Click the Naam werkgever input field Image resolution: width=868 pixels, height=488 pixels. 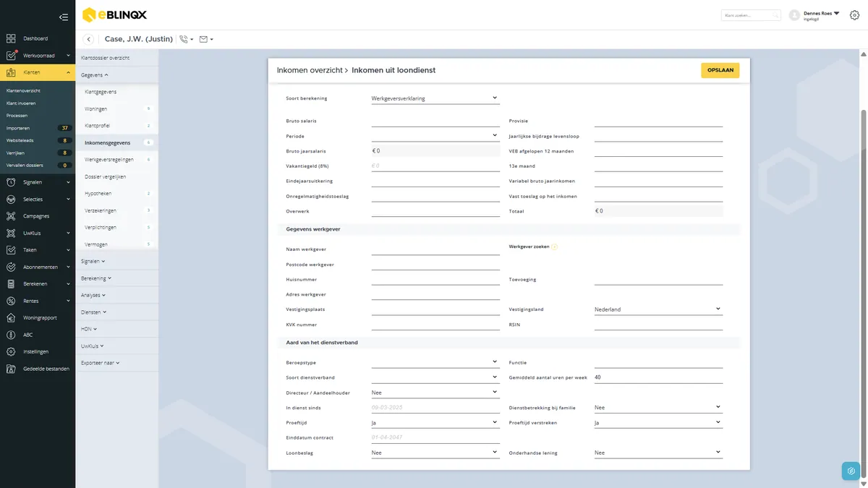[435, 249]
